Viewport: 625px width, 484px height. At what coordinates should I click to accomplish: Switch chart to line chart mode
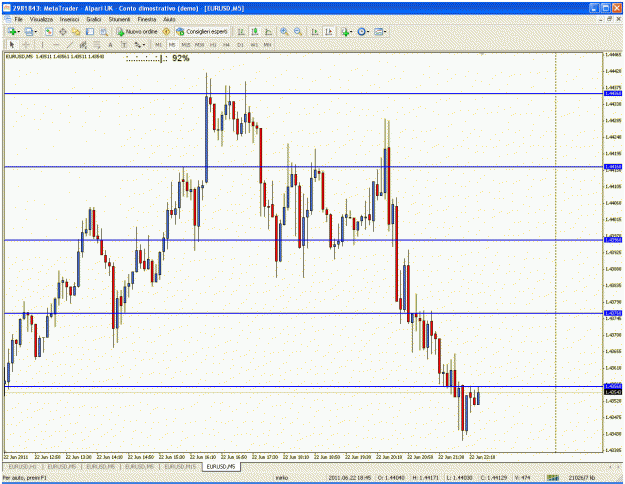269,31
